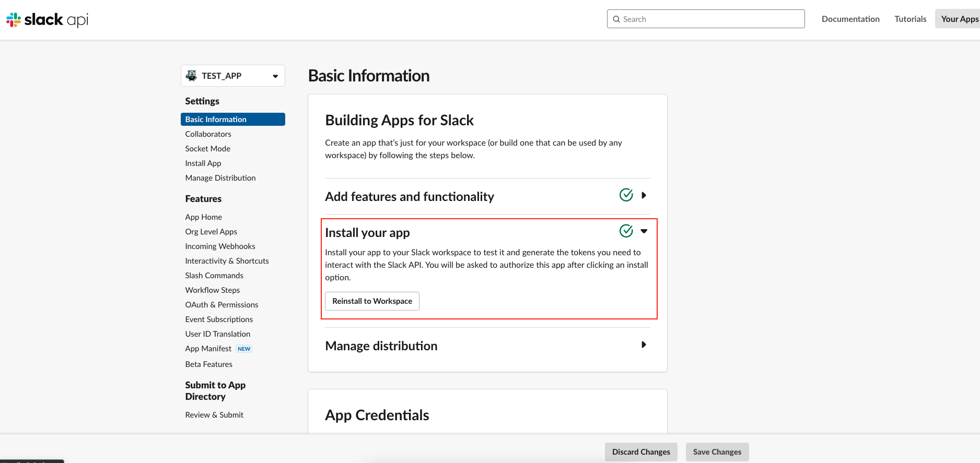Screen dimensions: 980x463
Task: Click the Submit to App Directory heading
Action: tap(215, 391)
